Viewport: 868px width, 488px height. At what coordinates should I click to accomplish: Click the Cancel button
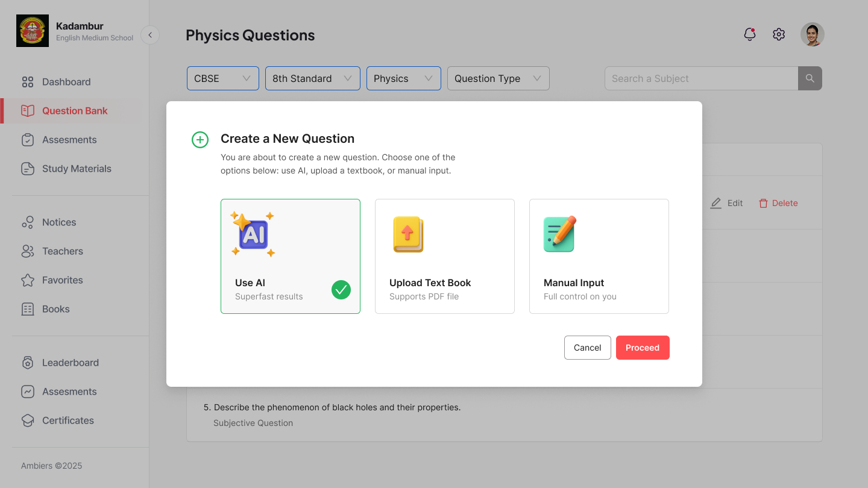588,348
